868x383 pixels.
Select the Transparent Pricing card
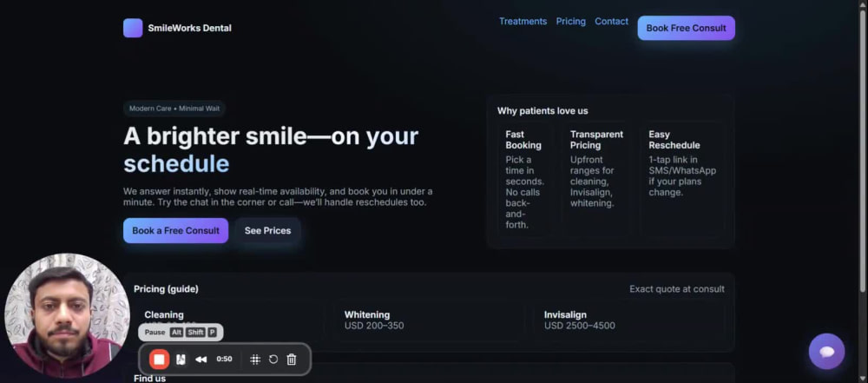(x=596, y=180)
